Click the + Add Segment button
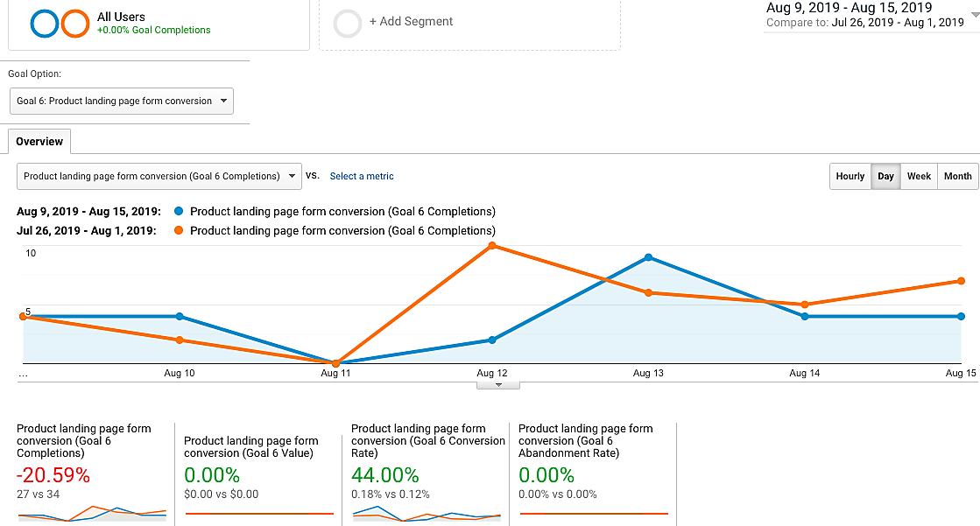 (x=411, y=22)
